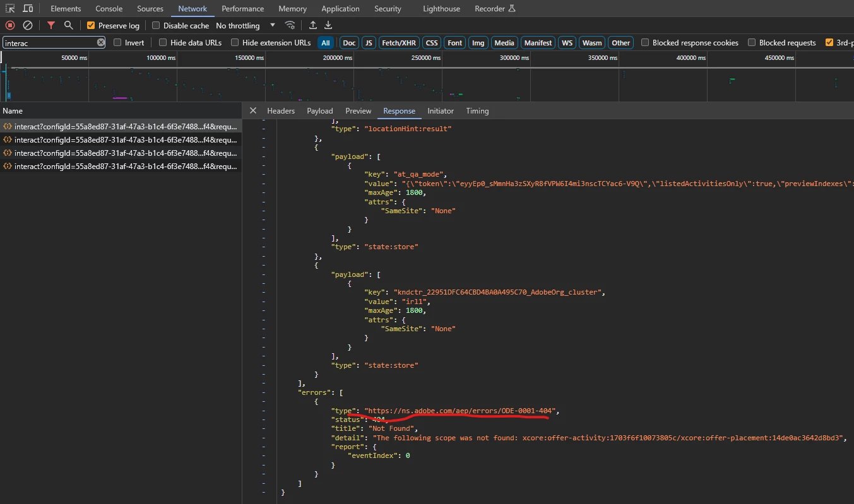
Task: Filter requests by Fetch/XHR type
Action: [398, 43]
